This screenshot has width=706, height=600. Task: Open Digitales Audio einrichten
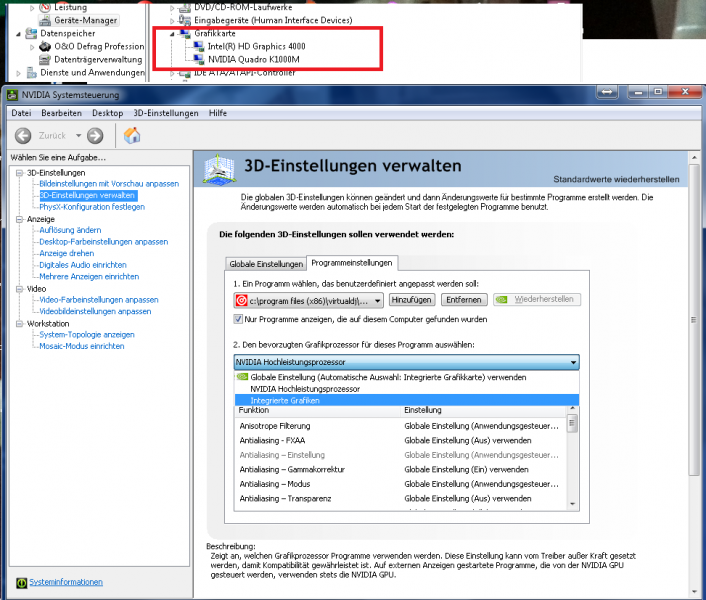coord(83,265)
